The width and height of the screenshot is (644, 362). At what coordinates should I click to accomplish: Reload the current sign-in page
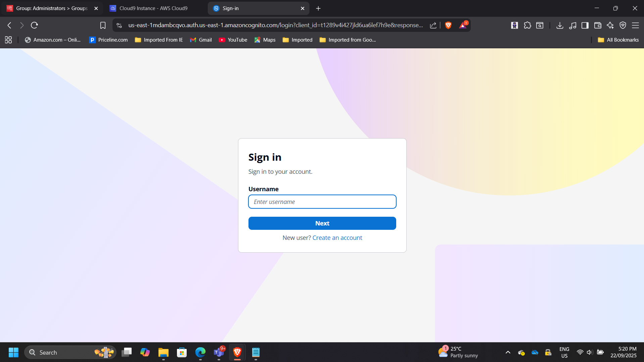point(34,25)
